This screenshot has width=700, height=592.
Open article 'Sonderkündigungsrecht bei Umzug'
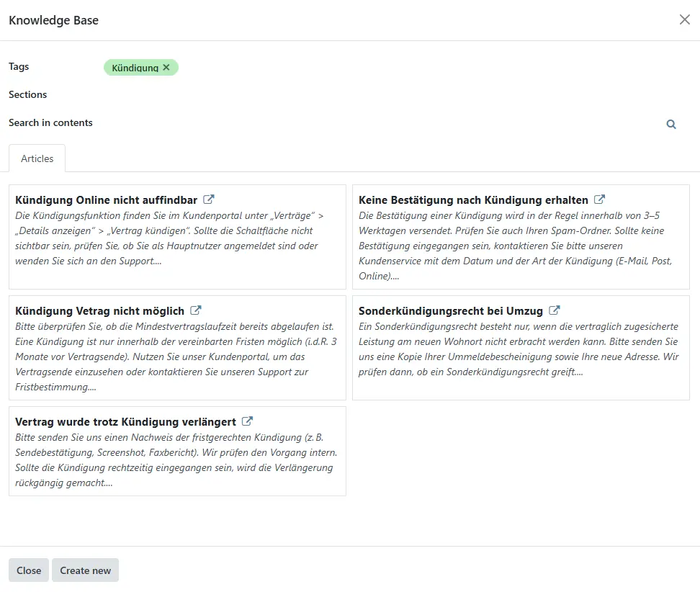(x=450, y=310)
